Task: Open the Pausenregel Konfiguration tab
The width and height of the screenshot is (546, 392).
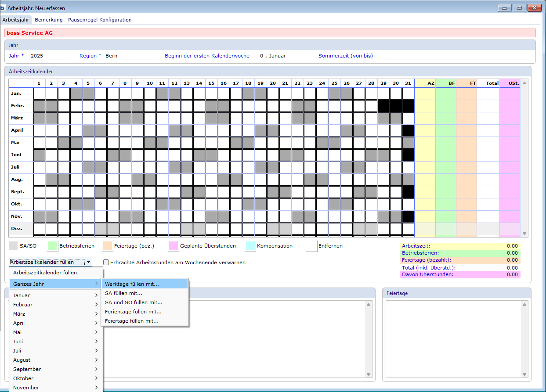Action: coord(100,20)
